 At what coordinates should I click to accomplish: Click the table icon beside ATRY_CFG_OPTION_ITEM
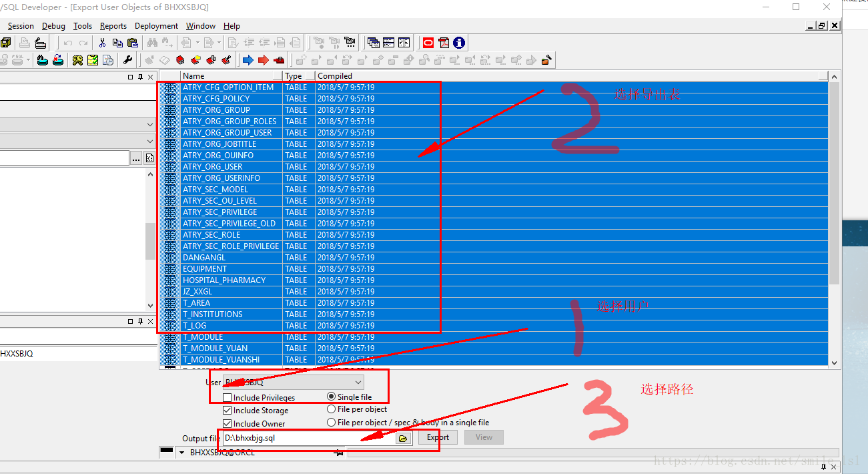(169, 87)
